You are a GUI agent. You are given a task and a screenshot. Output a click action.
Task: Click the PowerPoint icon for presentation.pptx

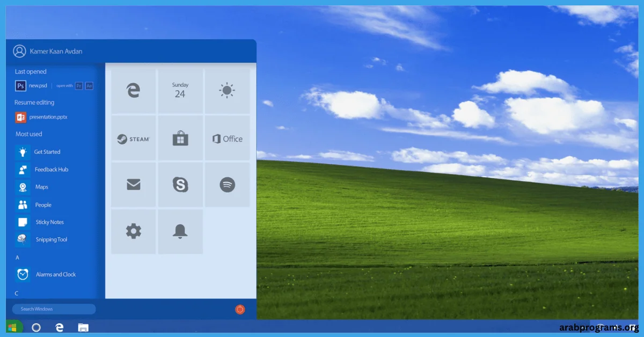click(20, 116)
